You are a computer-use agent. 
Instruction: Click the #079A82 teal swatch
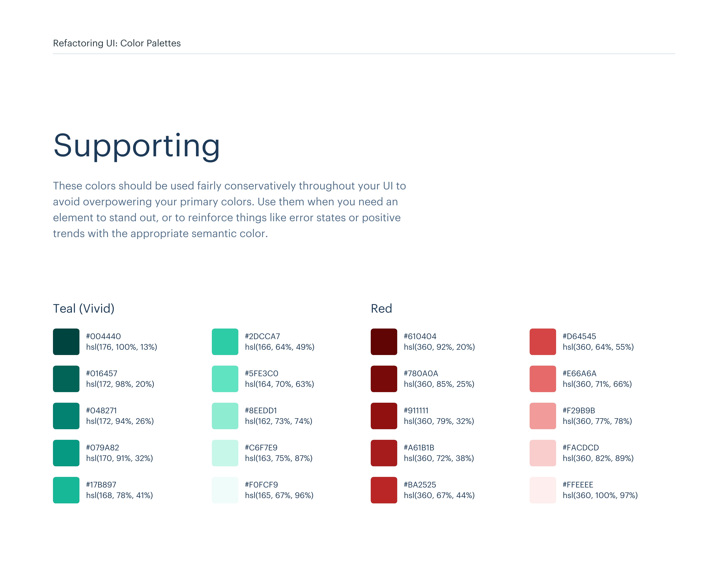click(66, 453)
